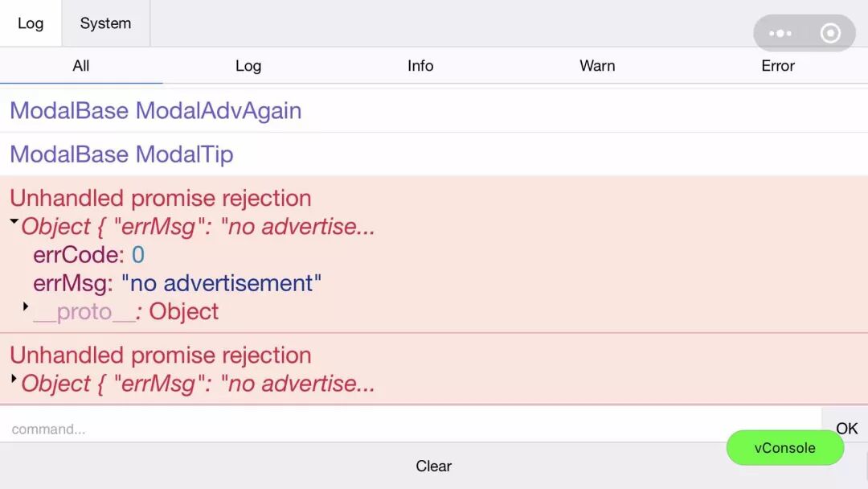The image size is (868, 489).
Task: Tap the circular close capsule icon
Action: click(830, 34)
